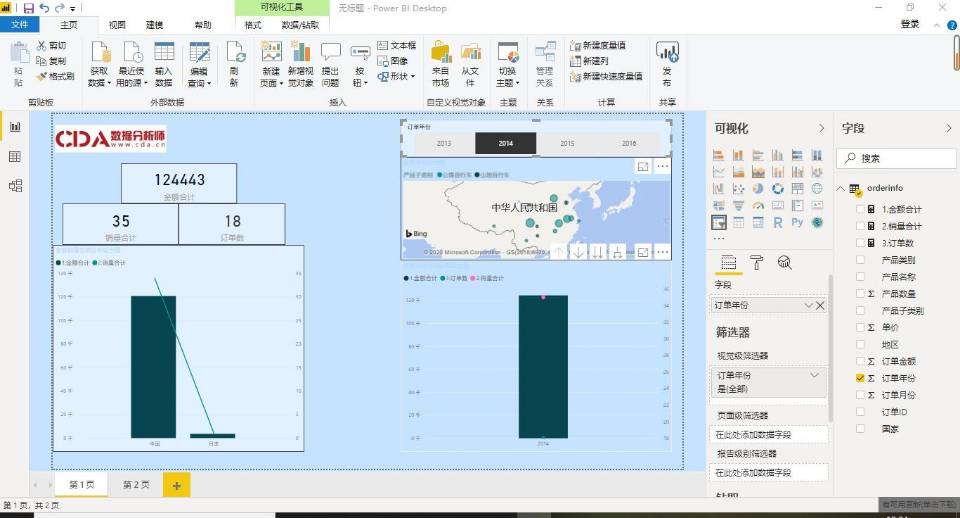960x518 pixels.
Task: Check the 1.金额合计 field
Action: 860,209
